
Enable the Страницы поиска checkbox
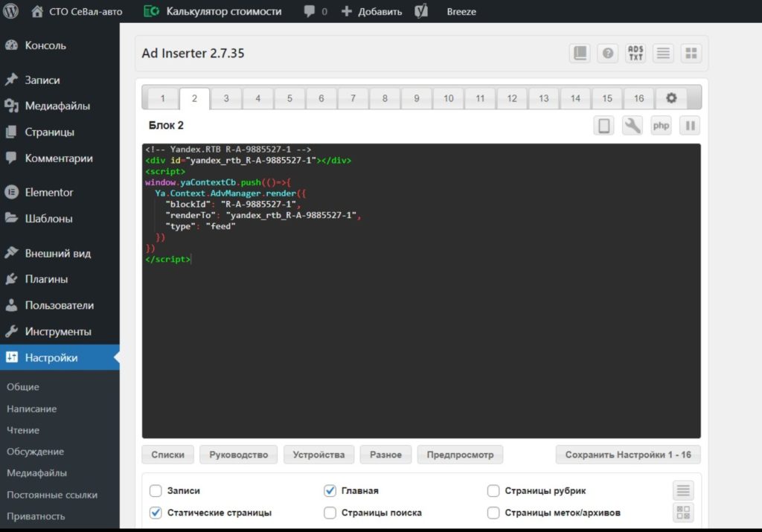pos(330,513)
